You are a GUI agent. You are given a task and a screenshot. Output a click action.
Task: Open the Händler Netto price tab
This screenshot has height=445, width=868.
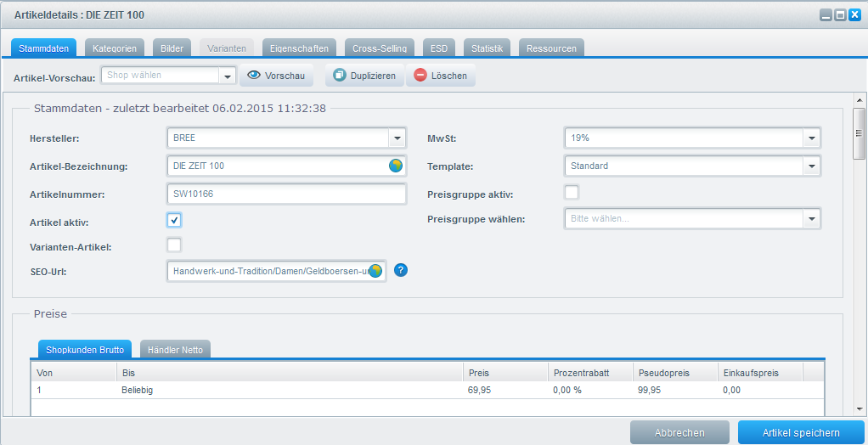point(175,349)
